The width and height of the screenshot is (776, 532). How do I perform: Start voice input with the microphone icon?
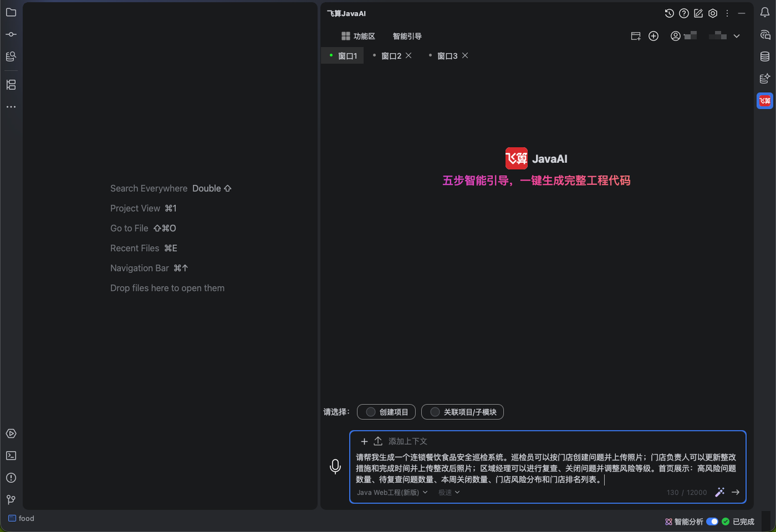click(335, 467)
